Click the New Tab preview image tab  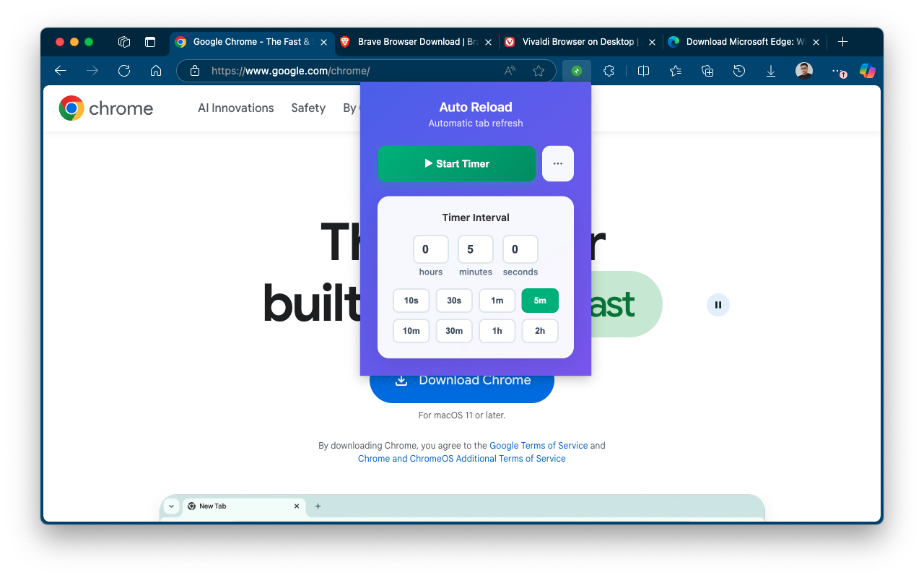pos(243,506)
